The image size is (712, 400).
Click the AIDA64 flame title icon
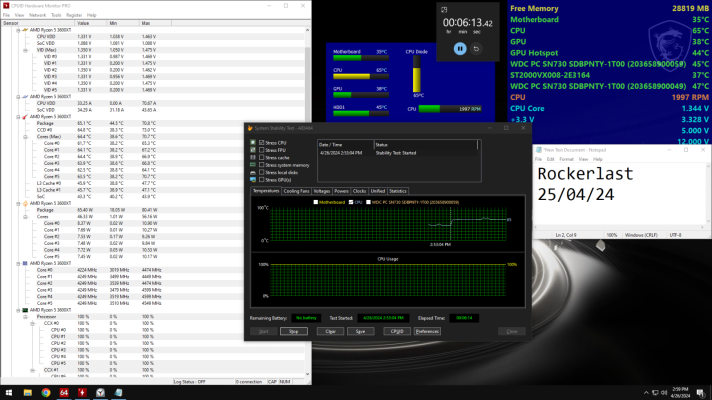[250, 128]
